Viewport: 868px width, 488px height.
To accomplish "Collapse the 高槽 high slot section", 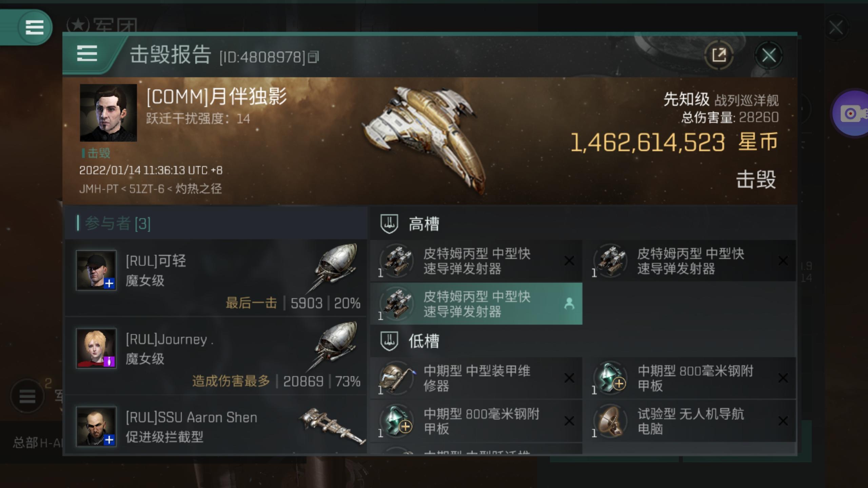I will pyautogui.click(x=583, y=224).
